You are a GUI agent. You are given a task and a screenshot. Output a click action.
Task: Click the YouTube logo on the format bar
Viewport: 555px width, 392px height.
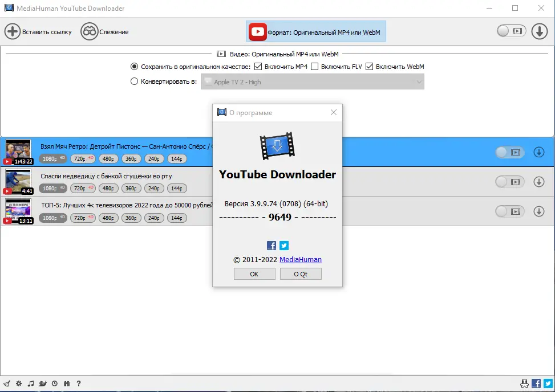coord(257,31)
